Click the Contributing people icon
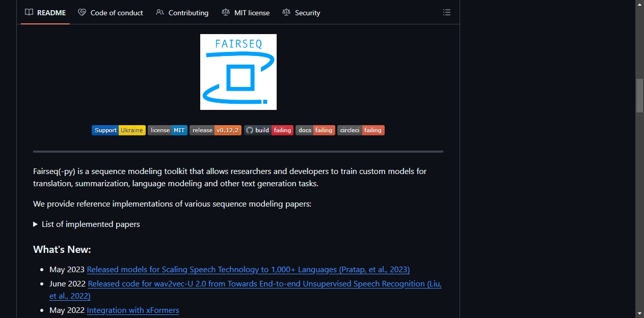The image size is (644, 318). pyautogui.click(x=160, y=13)
